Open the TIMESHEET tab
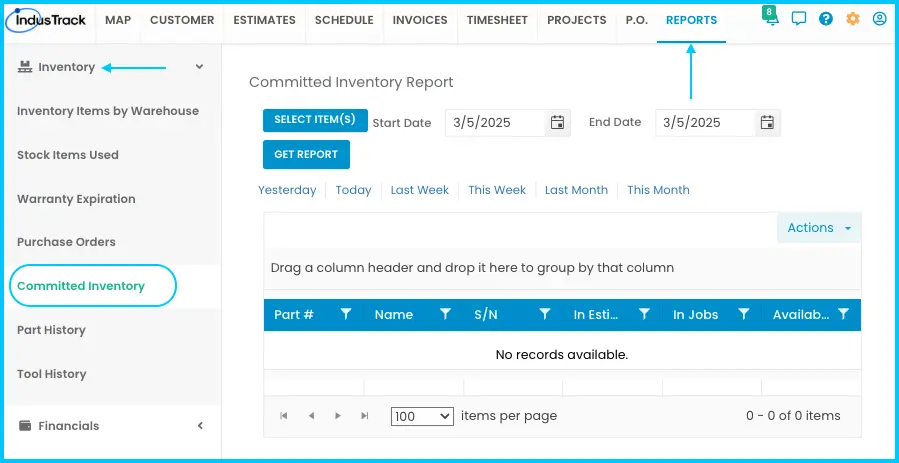 pos(497,20)
